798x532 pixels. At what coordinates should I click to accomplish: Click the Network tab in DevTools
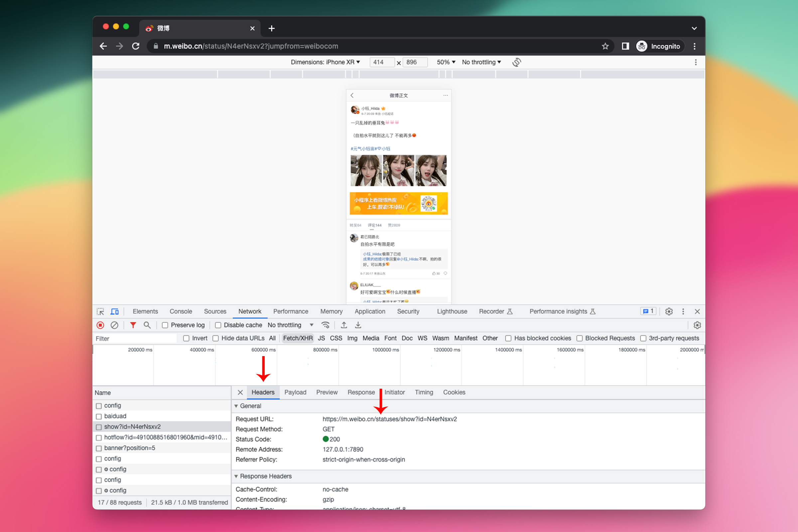tap(249, 311)
